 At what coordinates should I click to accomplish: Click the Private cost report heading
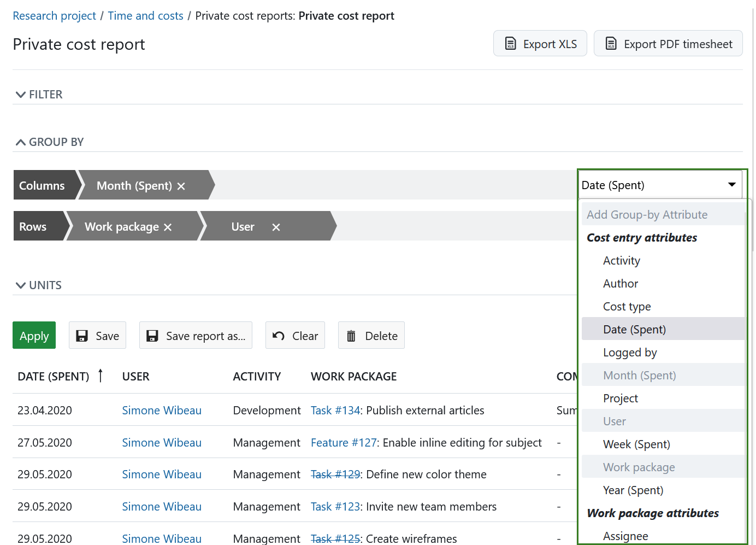79,44
